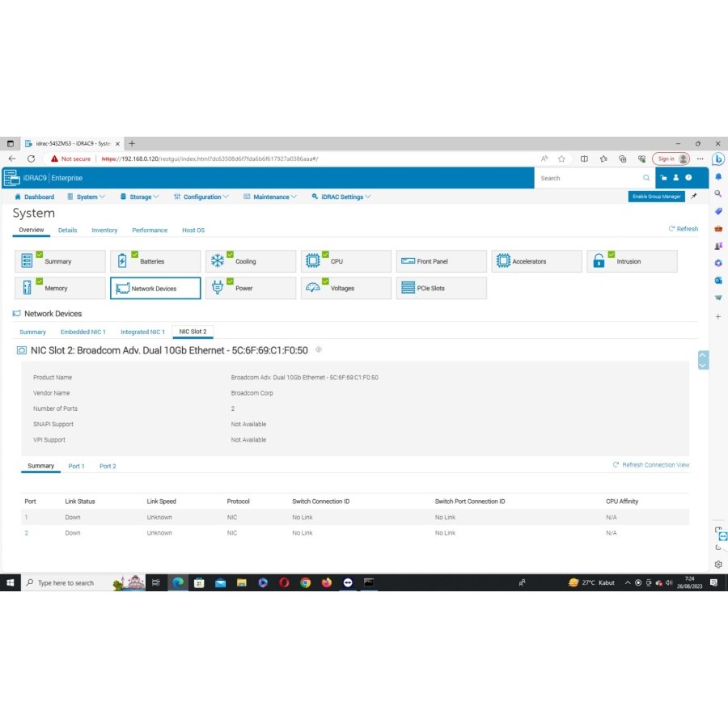This screenshot has height=728, width=728.
Task: Open the Network Devices Summary tab
Action: [x=32, y=332]
